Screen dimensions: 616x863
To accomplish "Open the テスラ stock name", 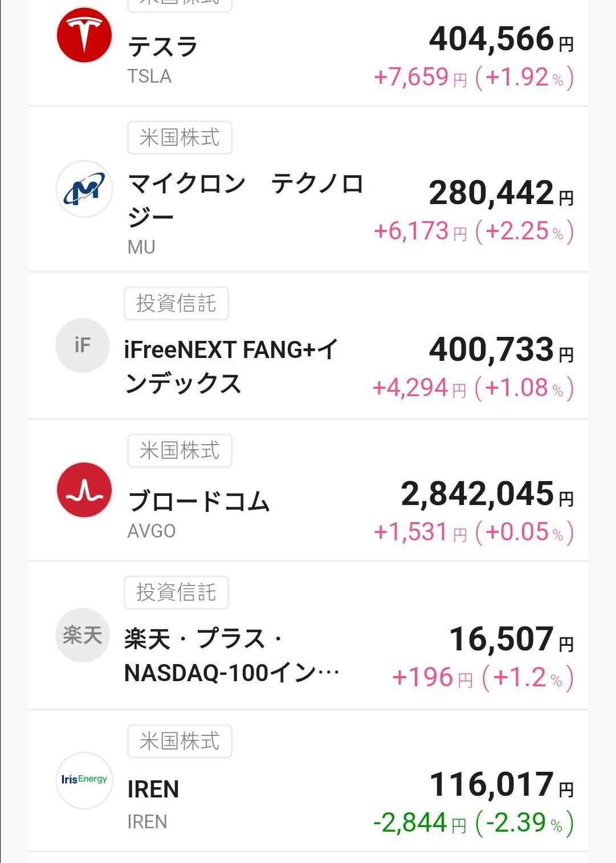I will click(x=163, y=47).
